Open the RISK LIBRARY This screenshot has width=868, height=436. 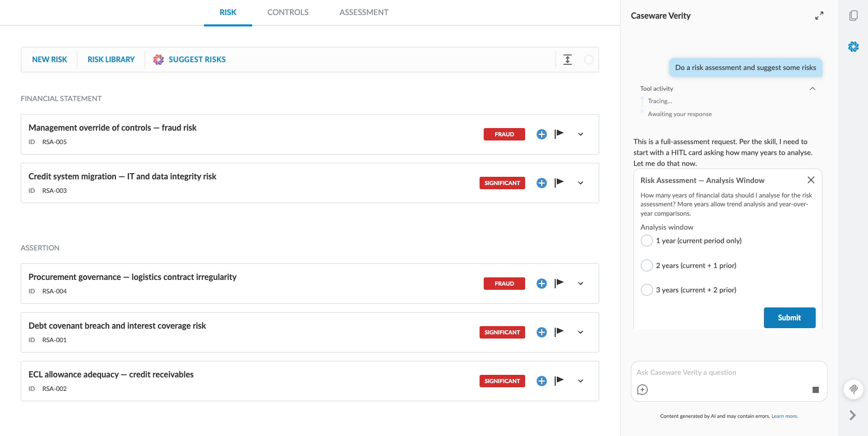[111, 60]
